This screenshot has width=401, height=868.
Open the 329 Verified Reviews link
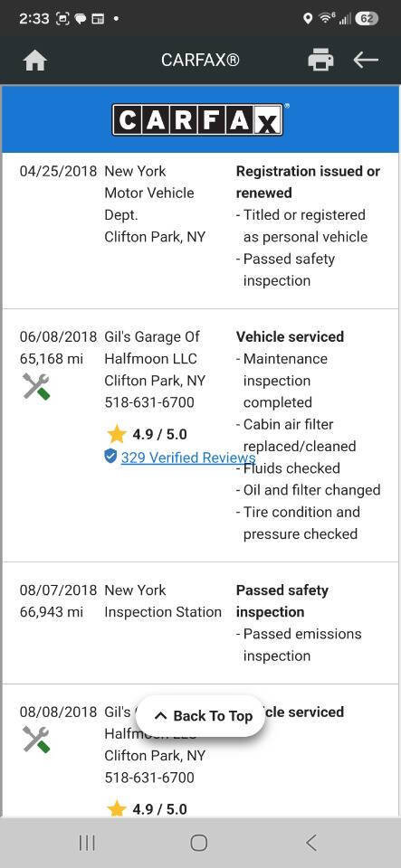[188, 458]
